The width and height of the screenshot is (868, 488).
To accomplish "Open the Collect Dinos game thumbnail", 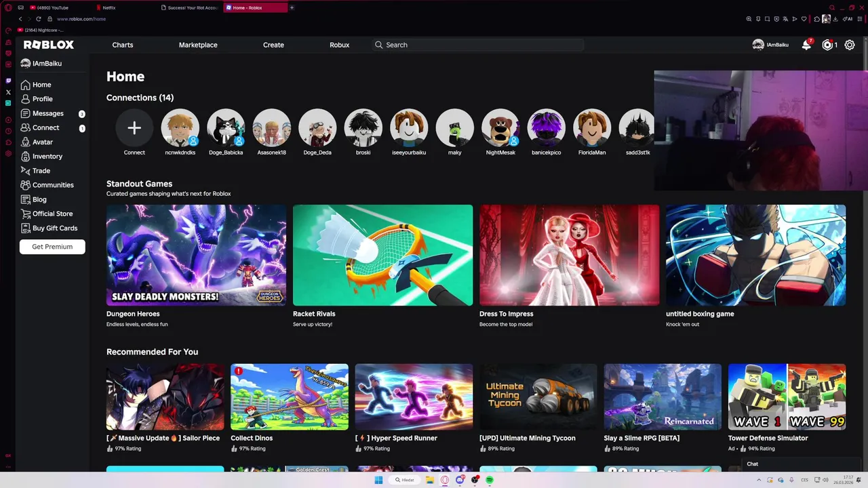I will point(290,396).
